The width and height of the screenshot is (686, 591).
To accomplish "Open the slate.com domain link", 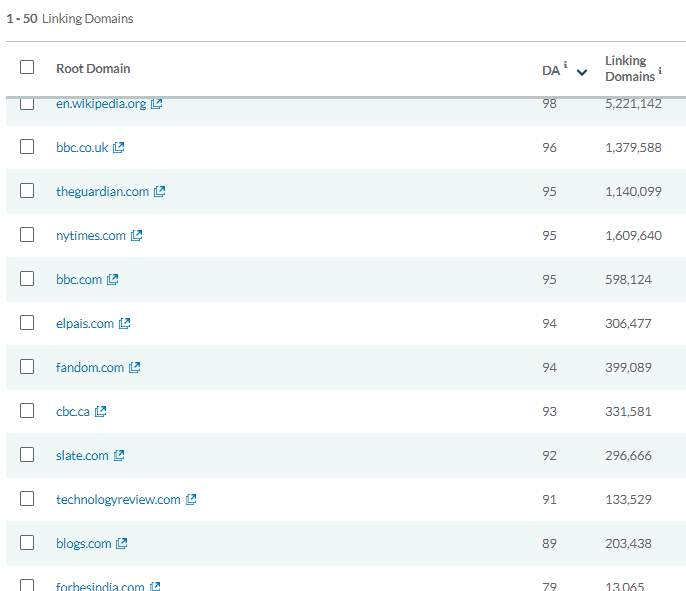I will 82,455.
